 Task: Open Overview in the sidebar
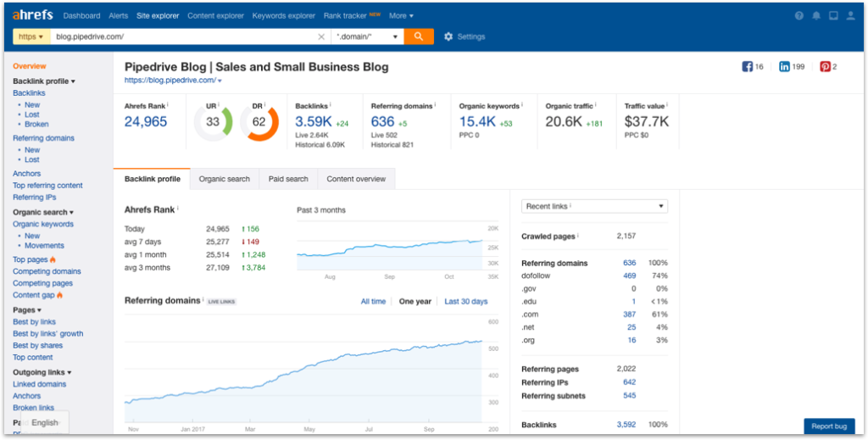(x=30, y=66)
